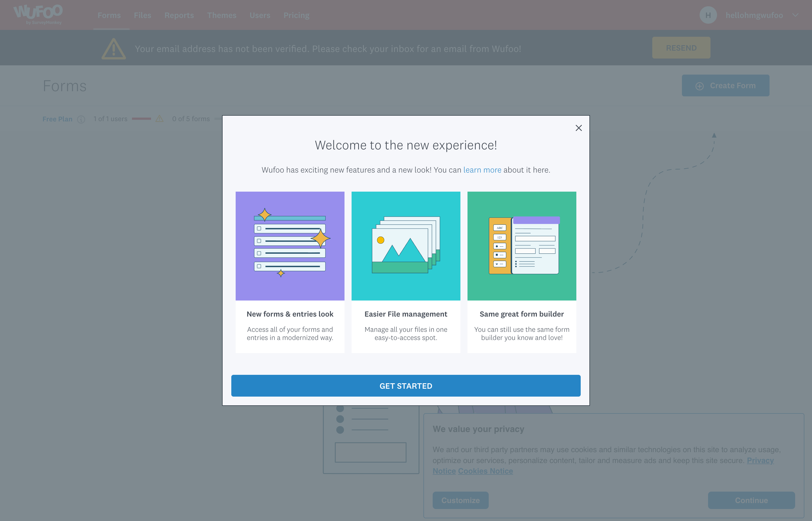The height and width of the screenshot is (521, 812).
Task: Click the GET STARTED button
Action: 405,386
